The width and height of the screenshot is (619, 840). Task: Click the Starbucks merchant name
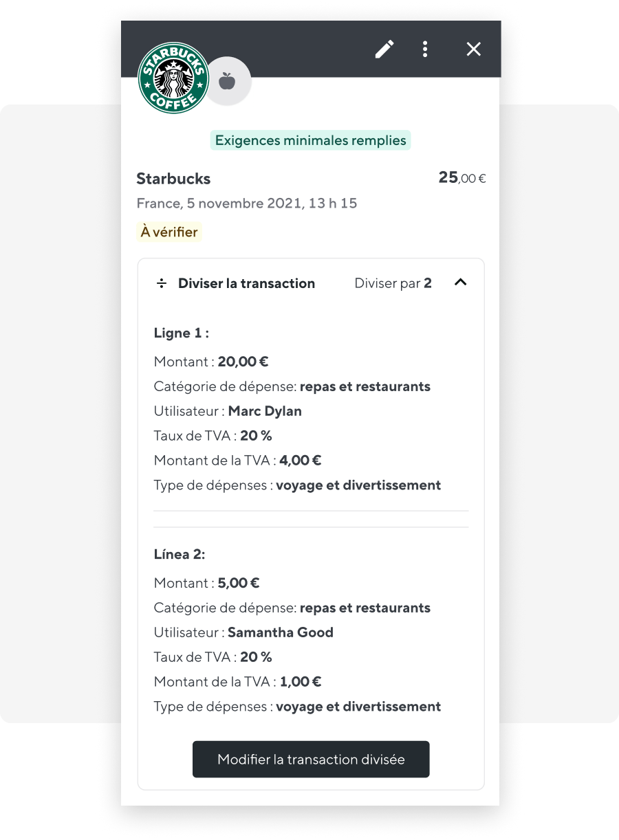click(173, 179)
